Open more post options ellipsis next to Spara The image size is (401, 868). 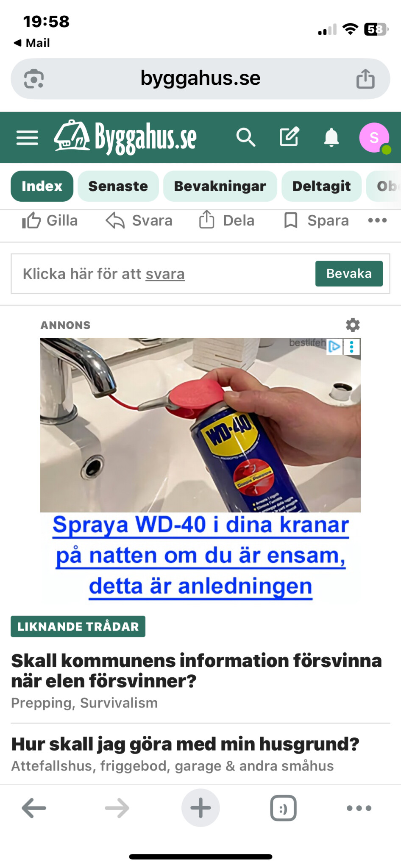pos(377,220)
